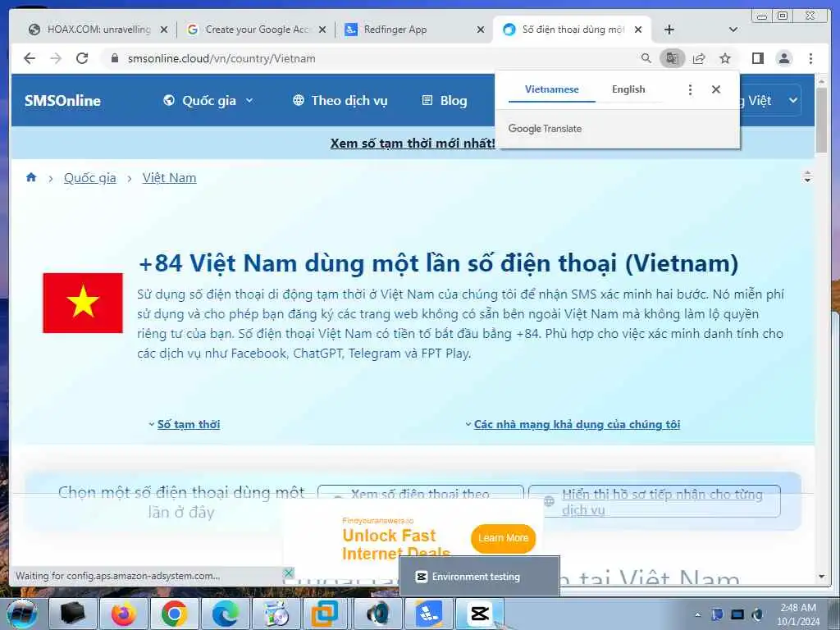Close the Google Translate popup
The height and width of the screenshot is (630, 840).
715,89
